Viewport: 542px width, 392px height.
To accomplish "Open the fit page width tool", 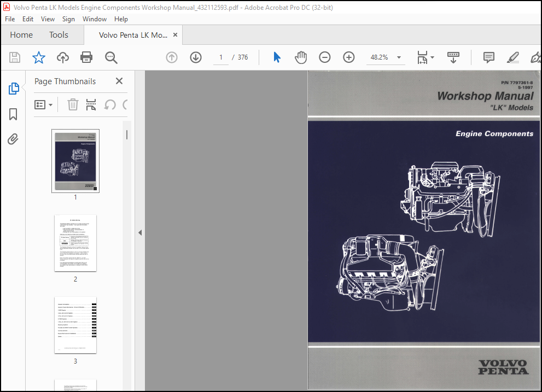I will (422, 57).
